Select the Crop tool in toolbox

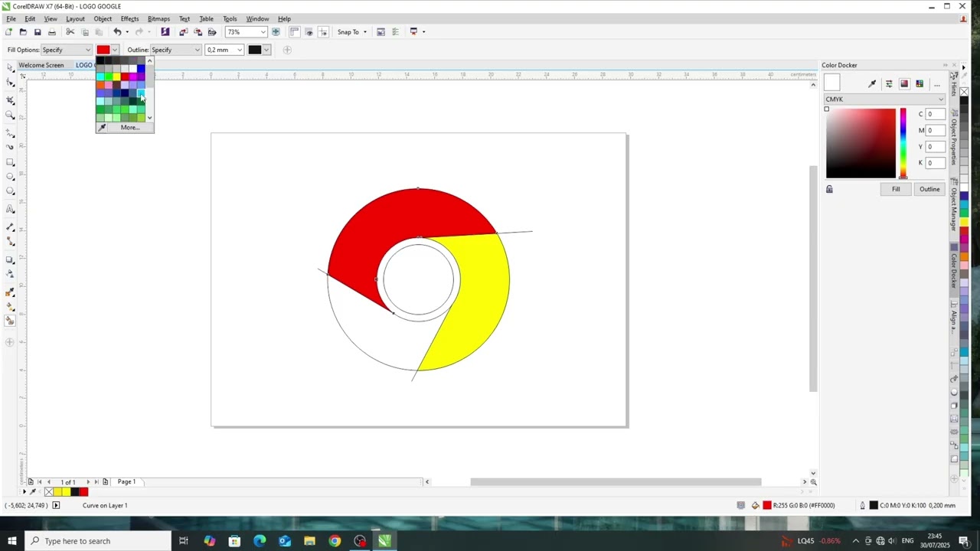pyautogui.click(x=10, y=100)
